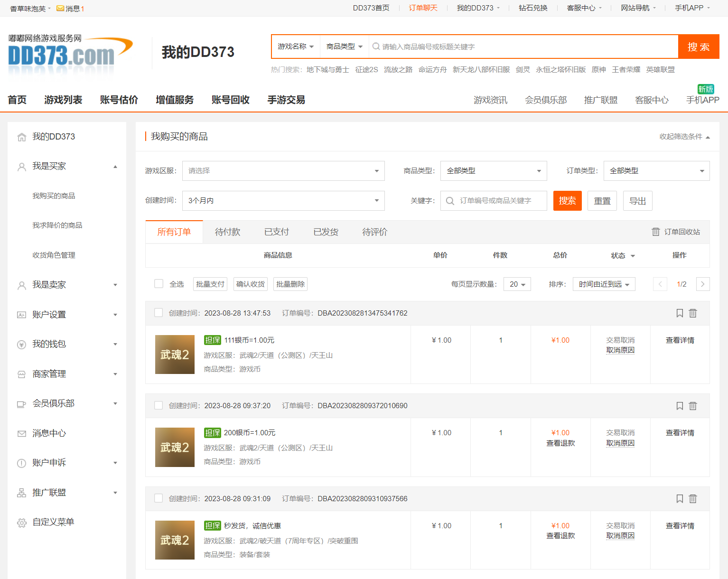Viewport: 728px width, 579px height.
Task: Click the bookmark icon for order DBA2023082809310937566
Action: (680, 499)
